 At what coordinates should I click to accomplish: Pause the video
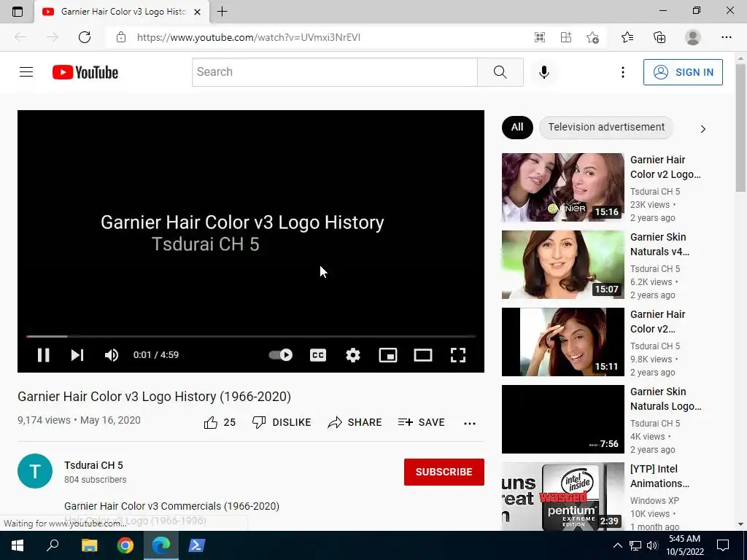[x=43, y=355]
